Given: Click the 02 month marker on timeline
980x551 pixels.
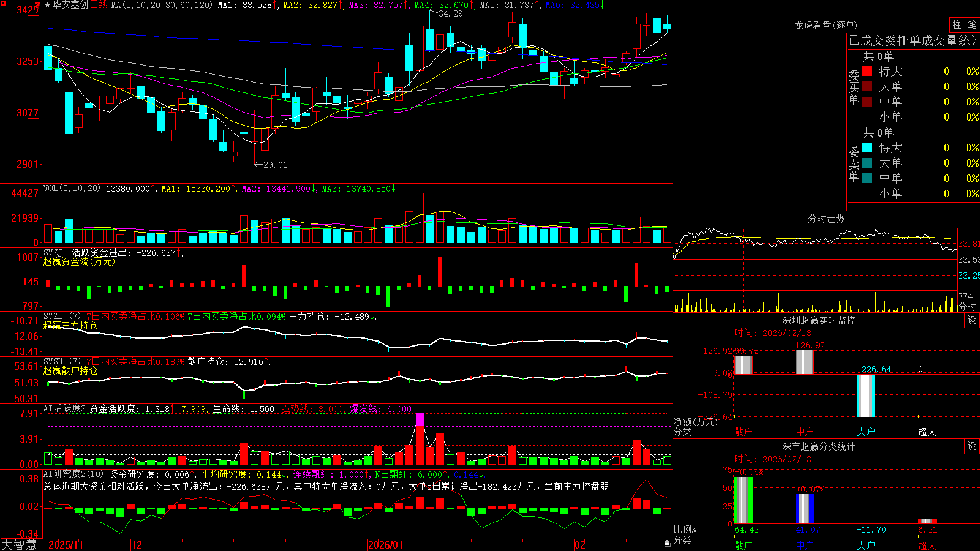Looking at the screenshot, I should [580, 545].
